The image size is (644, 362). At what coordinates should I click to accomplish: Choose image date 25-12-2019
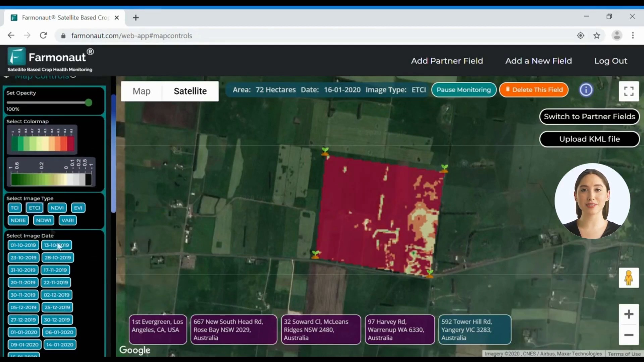pos(57,307)
